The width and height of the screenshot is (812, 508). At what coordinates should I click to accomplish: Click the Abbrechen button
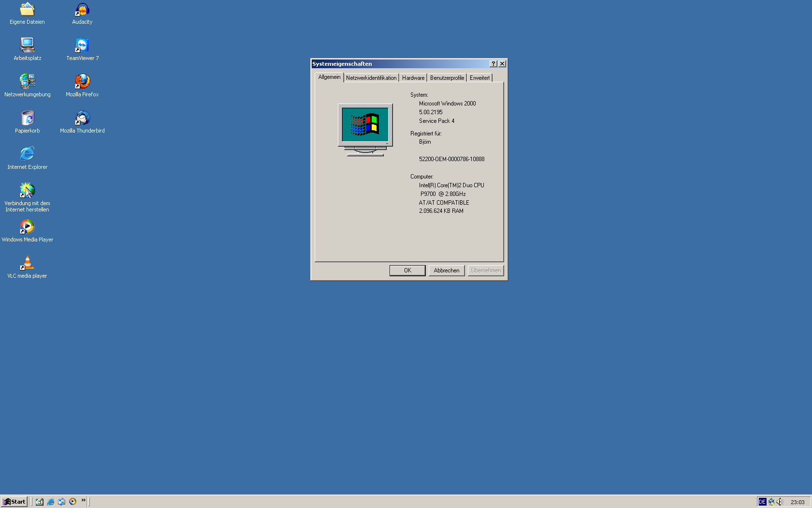coord(447,270)
